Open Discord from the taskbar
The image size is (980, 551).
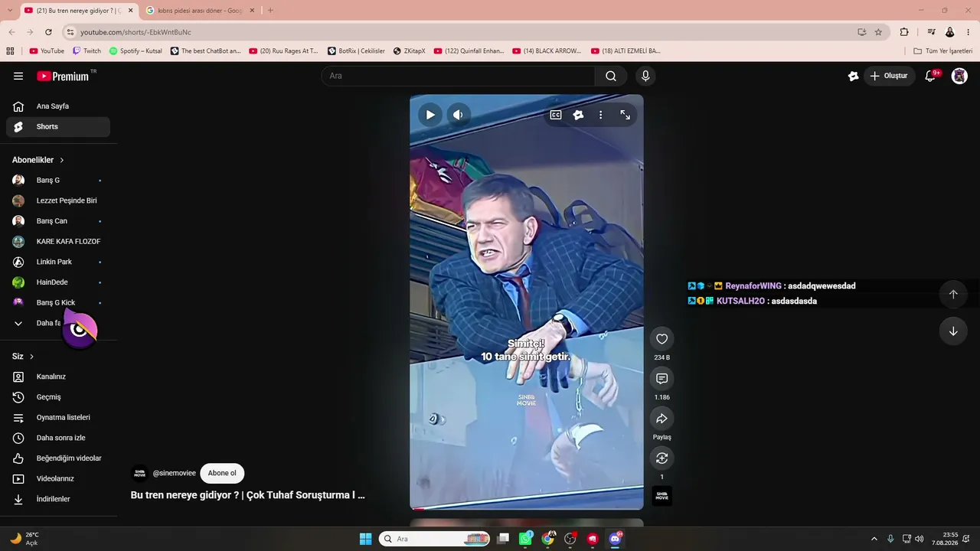click(x=615, y=539)
